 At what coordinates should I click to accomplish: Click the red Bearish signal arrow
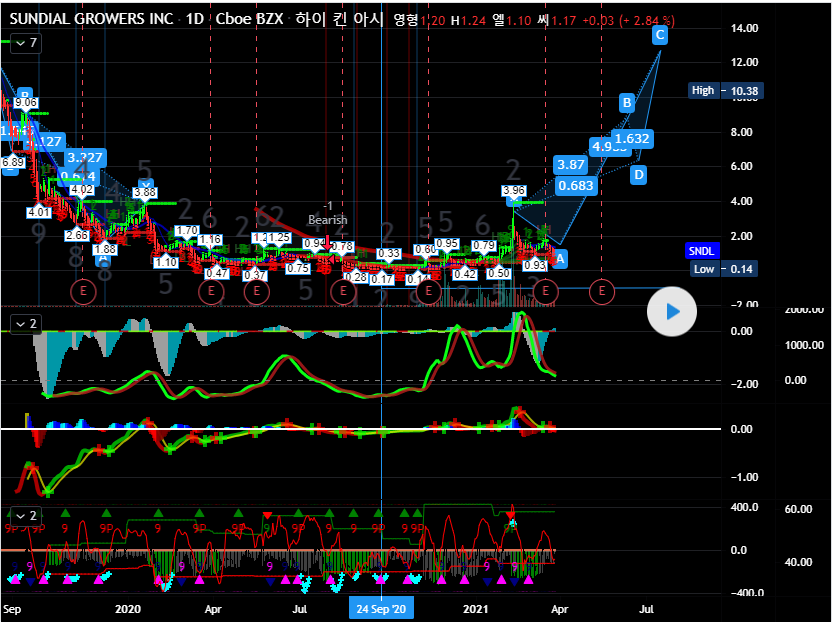[x=327, y=238]
